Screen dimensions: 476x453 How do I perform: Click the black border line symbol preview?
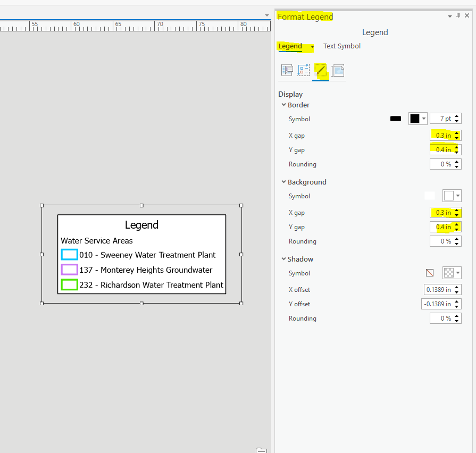(395, 118)
